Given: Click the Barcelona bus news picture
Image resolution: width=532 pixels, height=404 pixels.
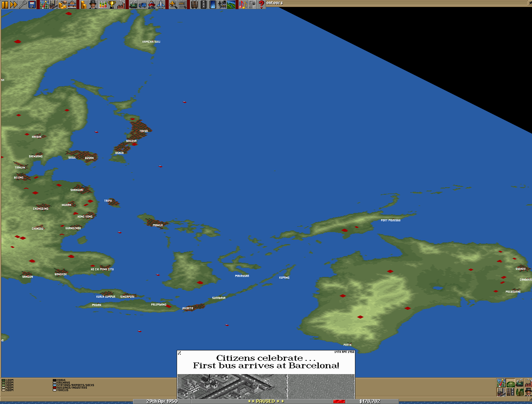Looking at the screenshot, I should pyautogui.click(x=266, y=387).
